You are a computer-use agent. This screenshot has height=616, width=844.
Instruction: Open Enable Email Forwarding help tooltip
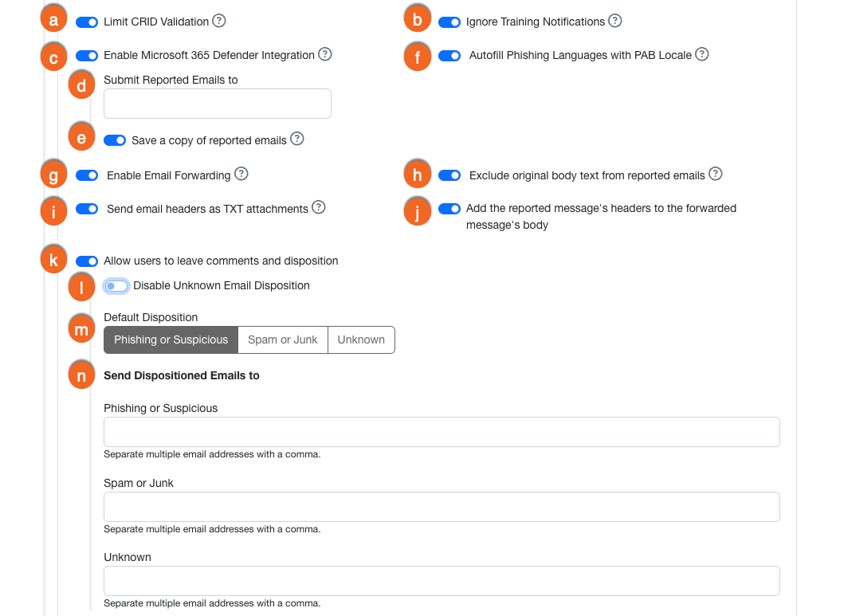pos(241,174)
